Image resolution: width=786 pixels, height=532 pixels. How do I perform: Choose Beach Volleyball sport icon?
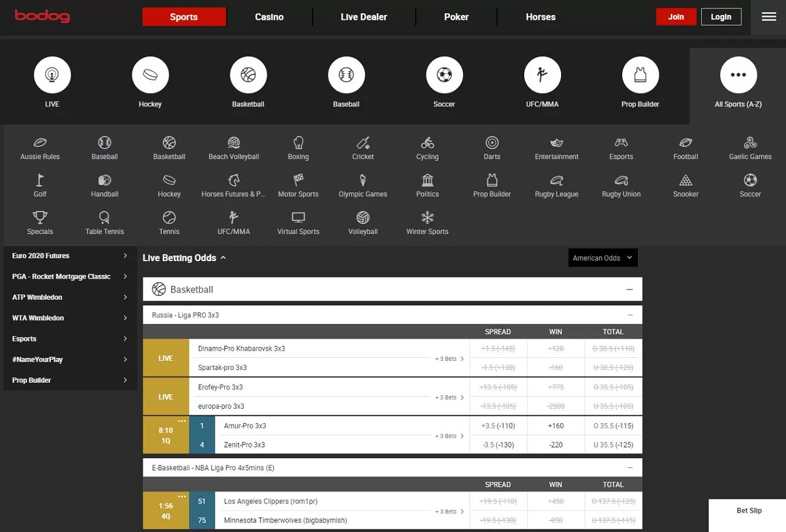pos(234,143)
